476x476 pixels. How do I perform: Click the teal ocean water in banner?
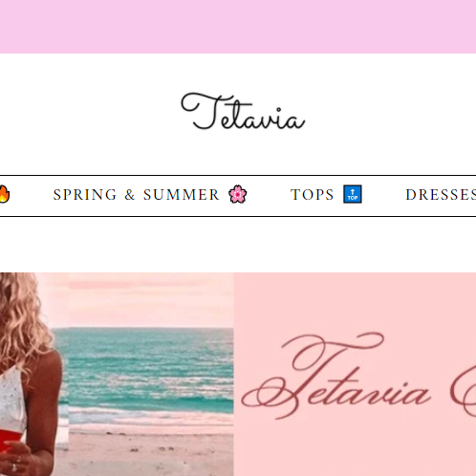coord(150,370)
